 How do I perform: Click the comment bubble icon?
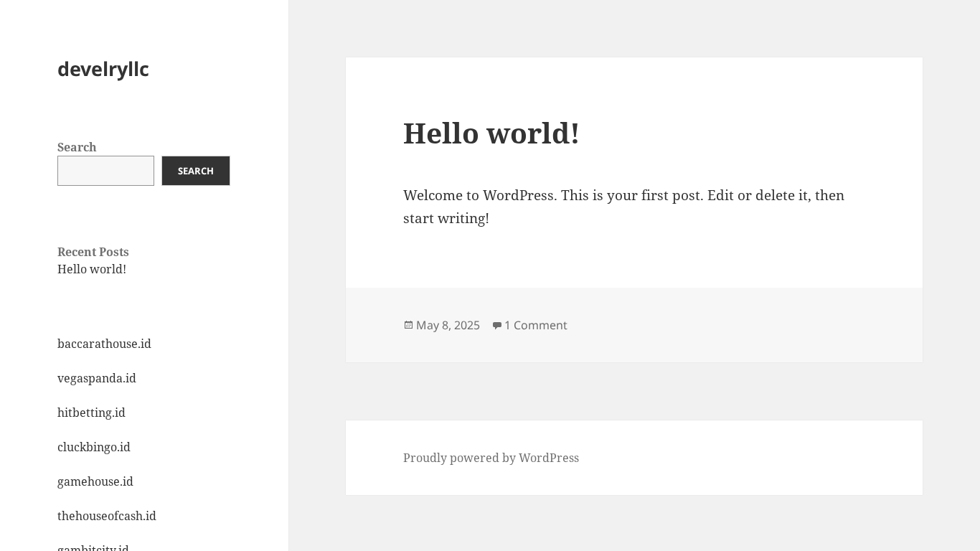pyautogui.click(x=496, y=326)
